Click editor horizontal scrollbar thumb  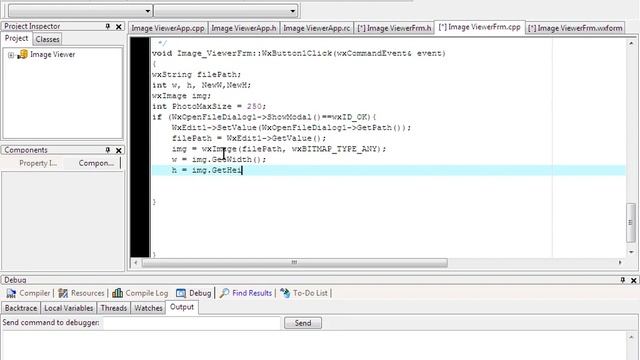294,262
